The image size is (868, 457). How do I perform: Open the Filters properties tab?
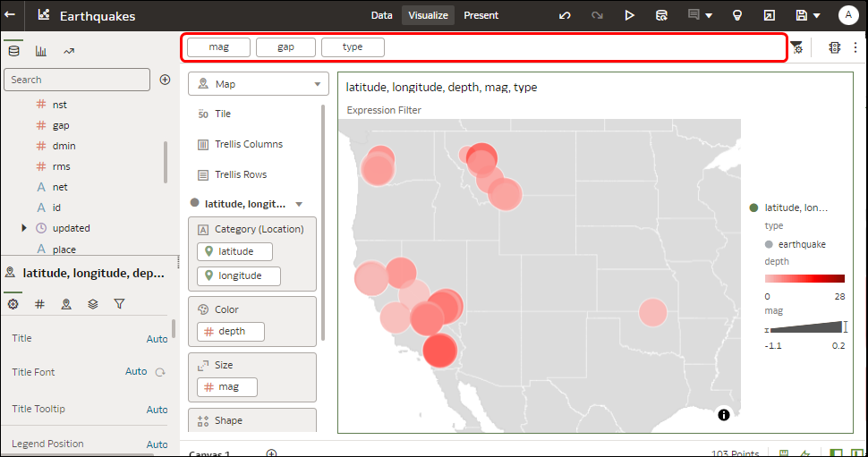pyautogui.click(x=119, y=304)
